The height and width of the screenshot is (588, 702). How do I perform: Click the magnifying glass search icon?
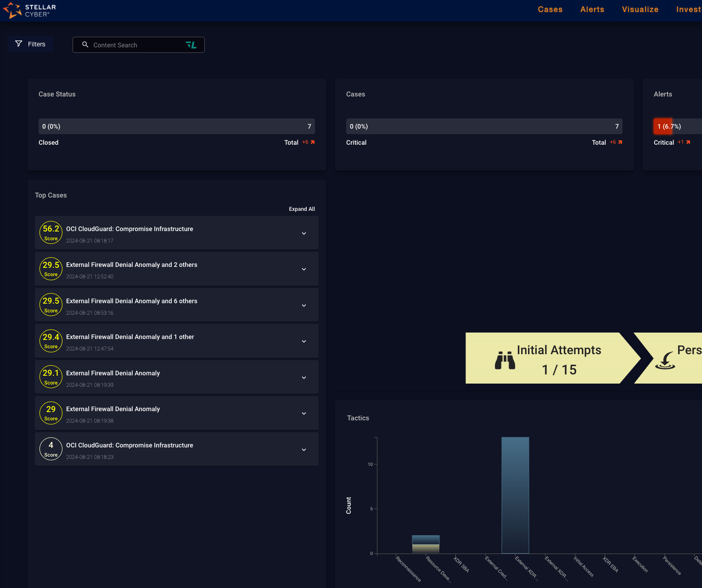(x=85, y=45)
